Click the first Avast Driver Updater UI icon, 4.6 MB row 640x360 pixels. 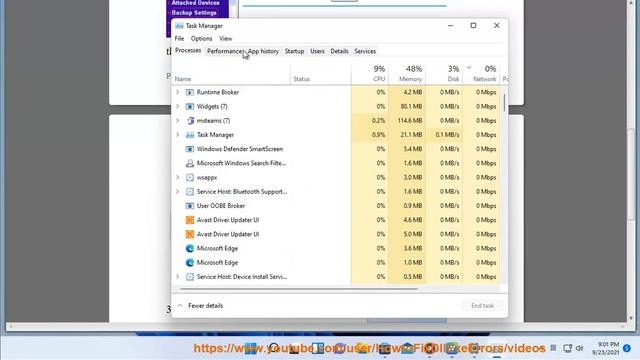click(190, 220)
